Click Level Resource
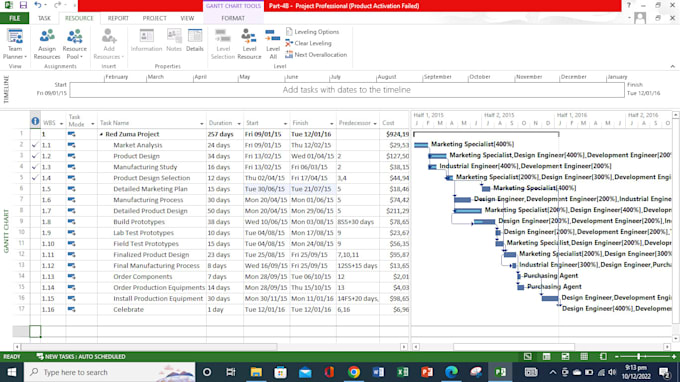The width and height of the screenshot is (680, 382). point(249,44)
